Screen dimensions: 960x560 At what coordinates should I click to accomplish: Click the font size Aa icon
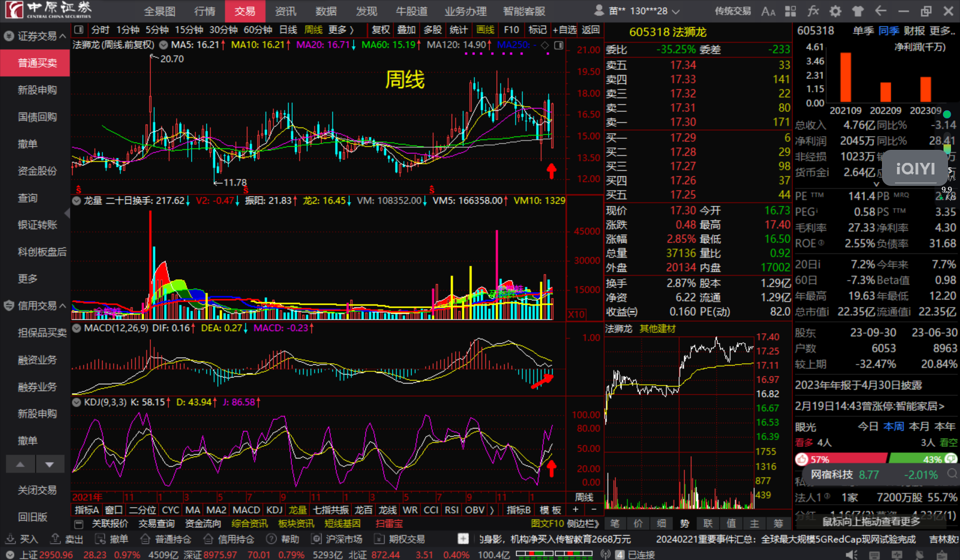click(x=768, y=11)
